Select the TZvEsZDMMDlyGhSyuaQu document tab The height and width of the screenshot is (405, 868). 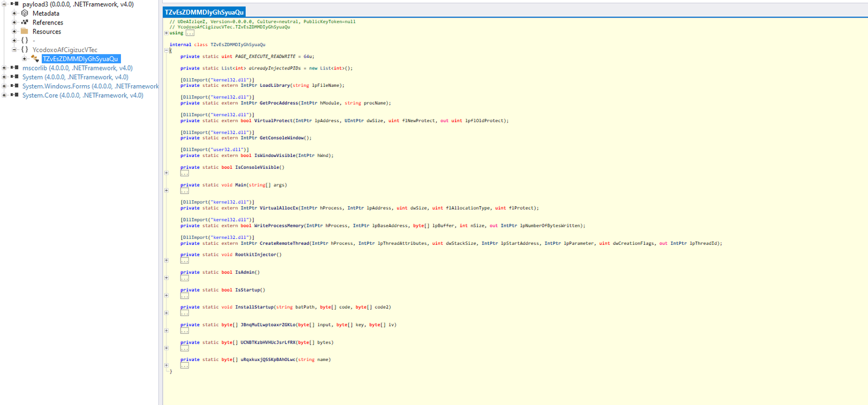point(205,12)
